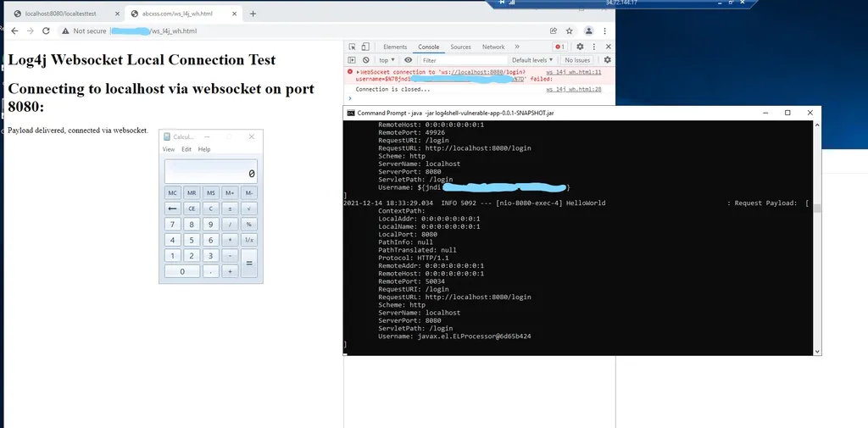Toggle the console sidebar panel

click(353, 60)
